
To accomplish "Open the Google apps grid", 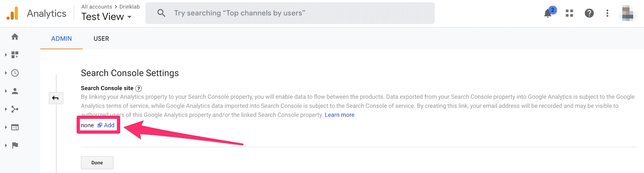I will [569, 13].
